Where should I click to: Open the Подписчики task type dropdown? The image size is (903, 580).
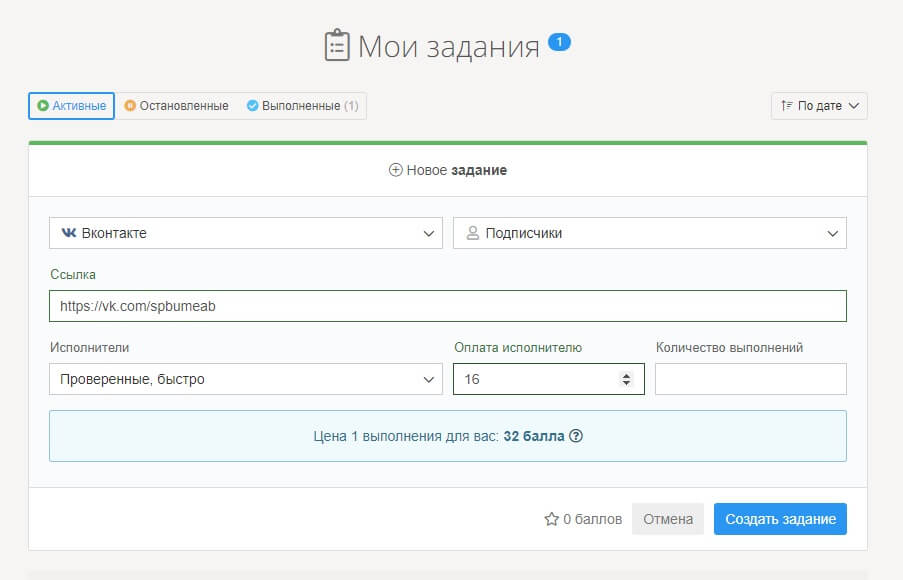point(650,233)
